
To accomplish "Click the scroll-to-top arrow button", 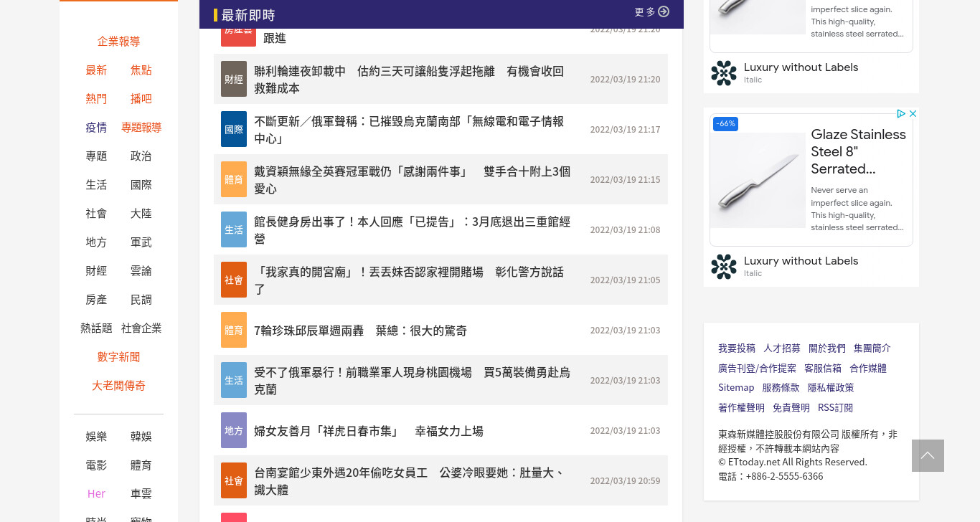I will (928, 455).
